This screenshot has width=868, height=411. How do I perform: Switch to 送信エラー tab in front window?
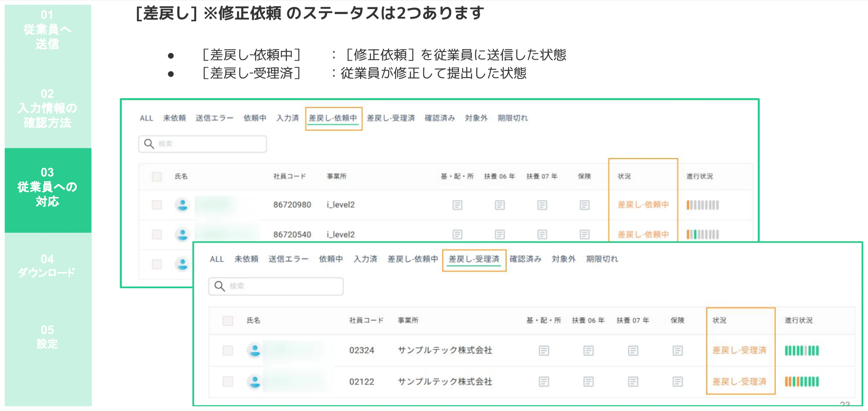[288, 259]
